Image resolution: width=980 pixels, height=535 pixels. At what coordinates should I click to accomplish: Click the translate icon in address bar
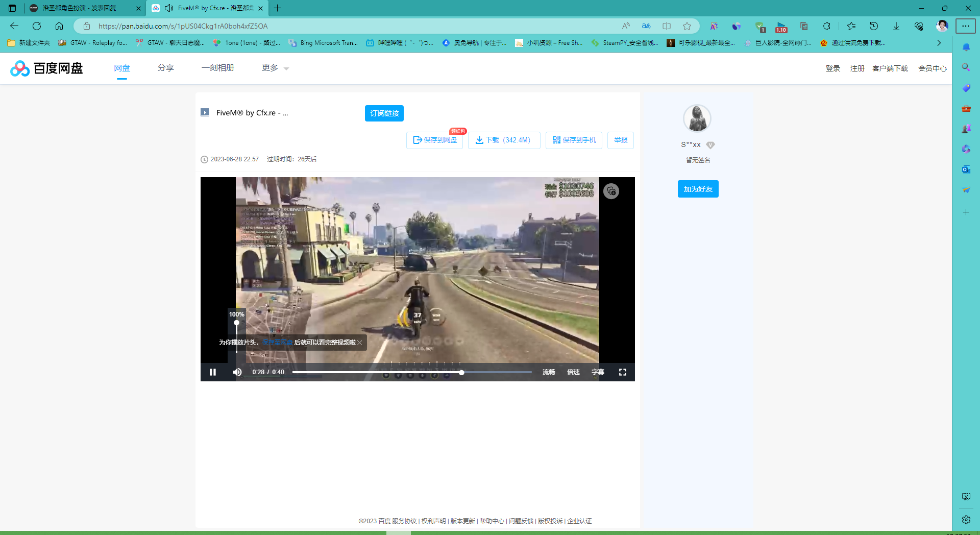pos(646,26)
